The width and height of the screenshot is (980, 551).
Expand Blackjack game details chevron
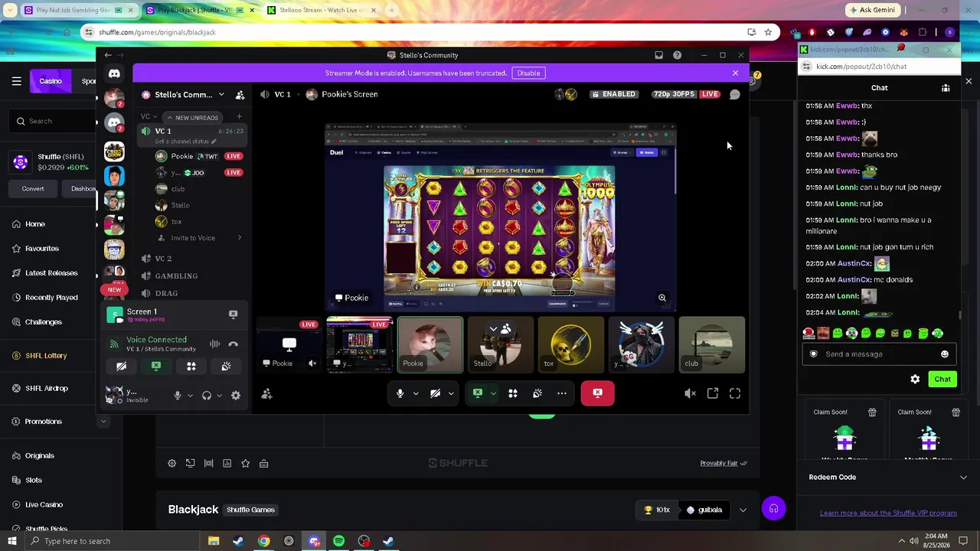[x=743, y=510]
